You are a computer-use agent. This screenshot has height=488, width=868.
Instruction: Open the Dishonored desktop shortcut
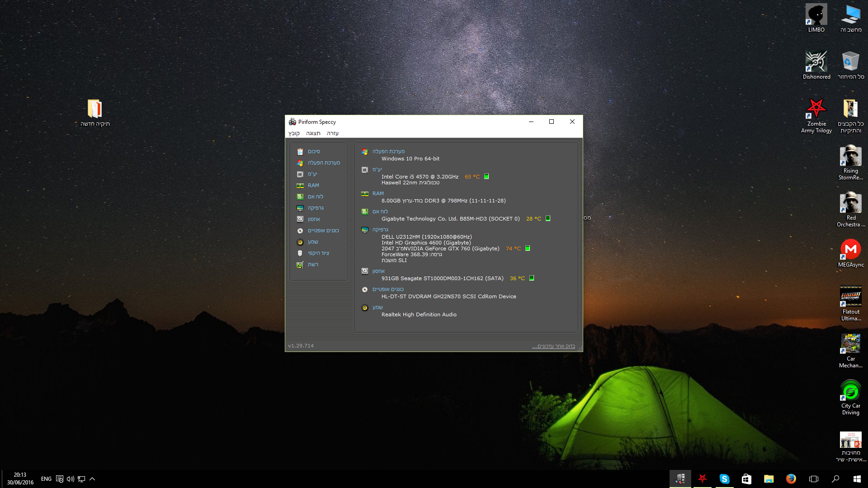816,66
